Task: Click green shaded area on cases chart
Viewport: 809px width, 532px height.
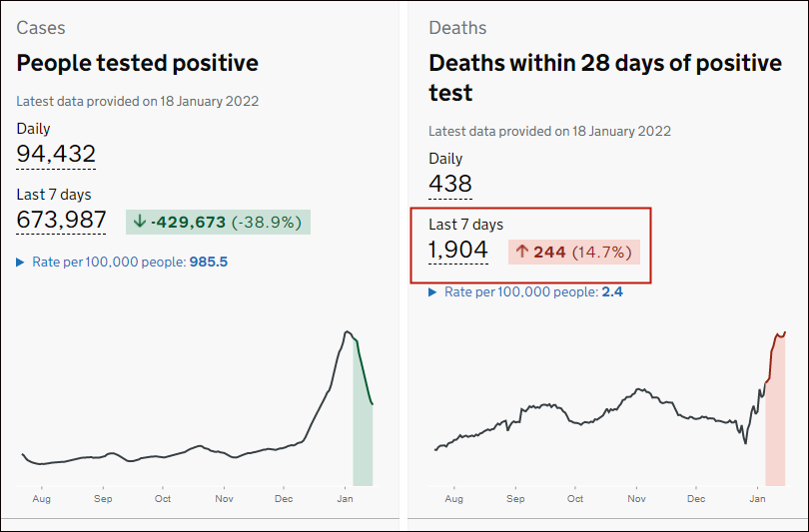Action: coord(363,439)
